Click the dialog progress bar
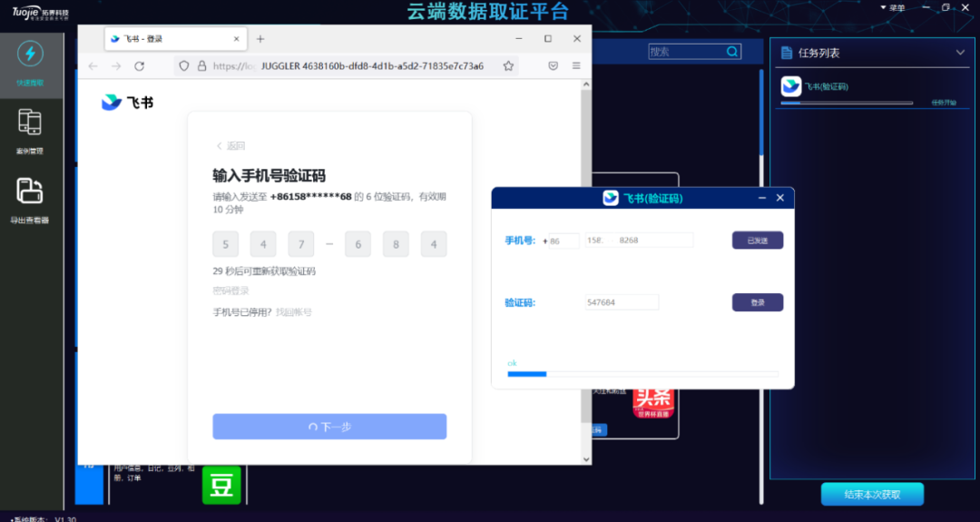Viewport: 980px width, 522px height. 642,374
